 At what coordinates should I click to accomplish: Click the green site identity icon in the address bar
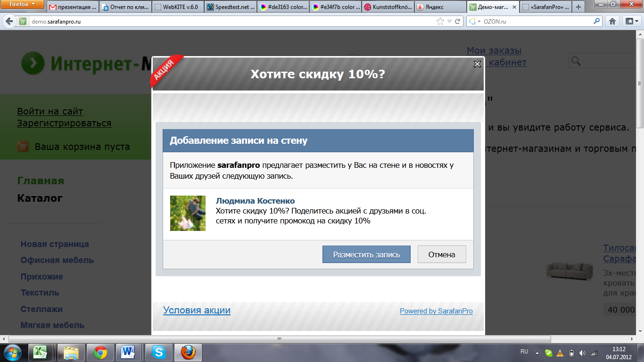[23, 21]
